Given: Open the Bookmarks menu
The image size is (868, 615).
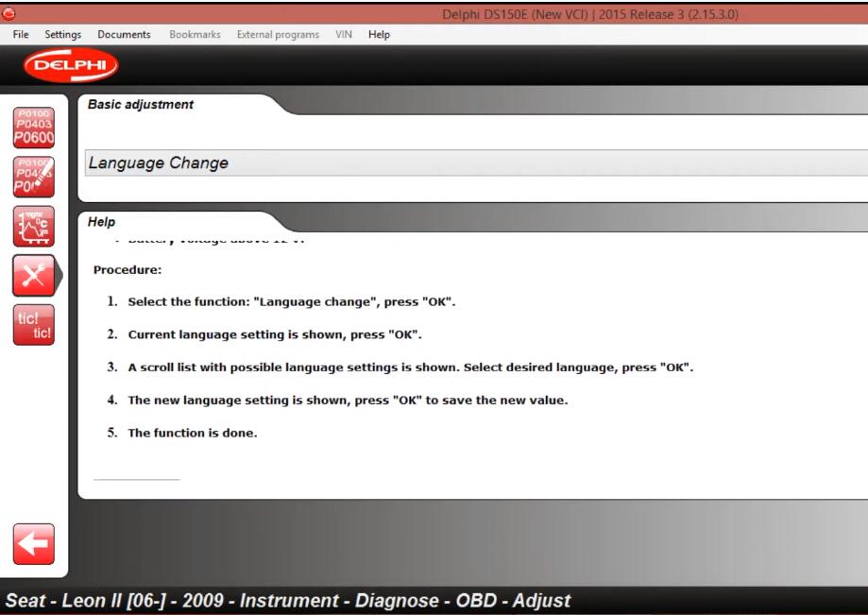Looking at the screenshot, I should pyautogui.click(x=195, y=34).
